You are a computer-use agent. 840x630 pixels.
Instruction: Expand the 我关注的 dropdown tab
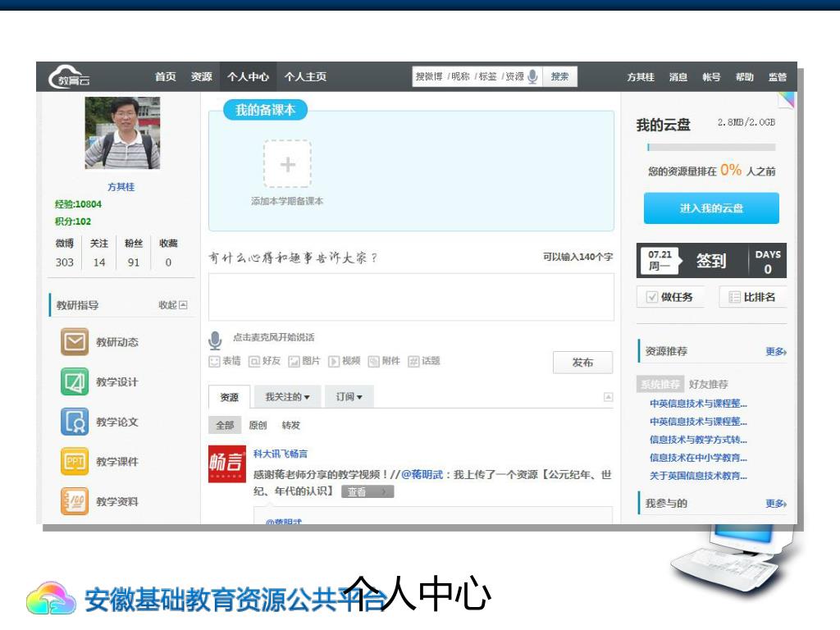286,397
